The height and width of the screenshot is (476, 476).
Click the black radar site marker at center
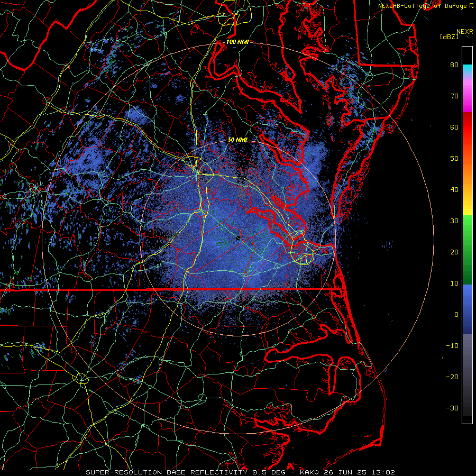click(x=238, y=238)
